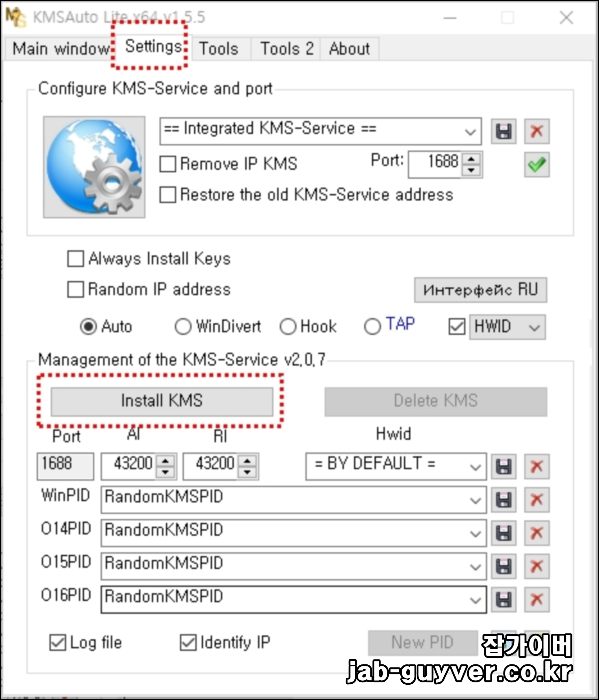
Task: Save the O14PID value
Action: tap(503, 533)
